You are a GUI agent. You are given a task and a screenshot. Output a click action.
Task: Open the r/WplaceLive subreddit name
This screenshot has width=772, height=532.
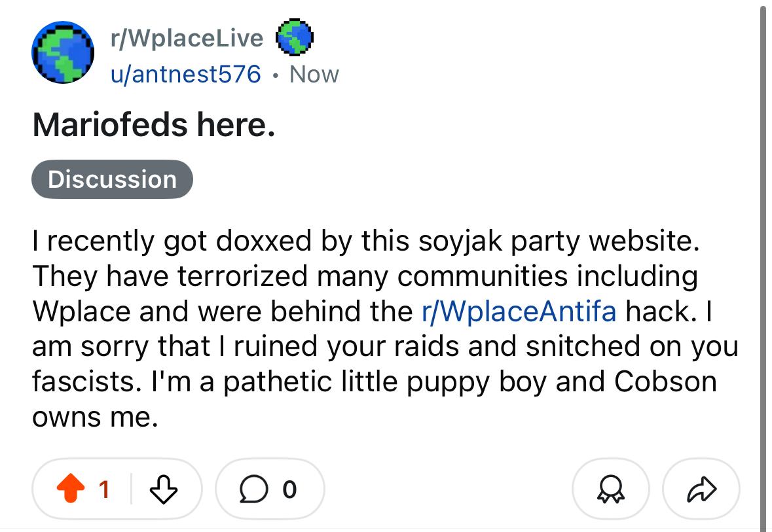187,38
